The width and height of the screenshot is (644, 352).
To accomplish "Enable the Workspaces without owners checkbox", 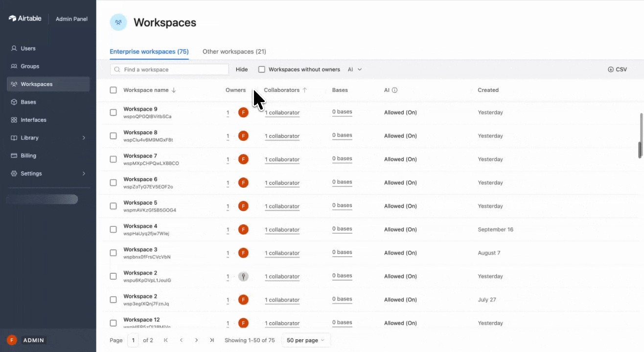I will (262, 69).
